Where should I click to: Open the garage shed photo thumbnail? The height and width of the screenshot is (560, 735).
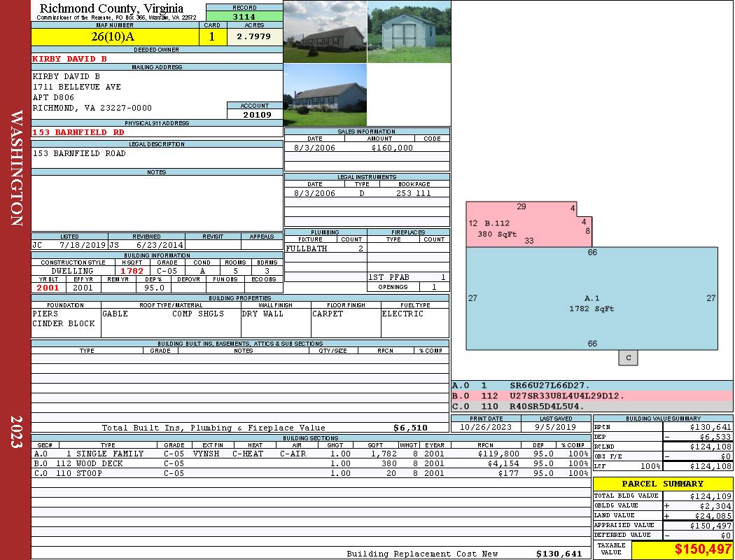409,31
